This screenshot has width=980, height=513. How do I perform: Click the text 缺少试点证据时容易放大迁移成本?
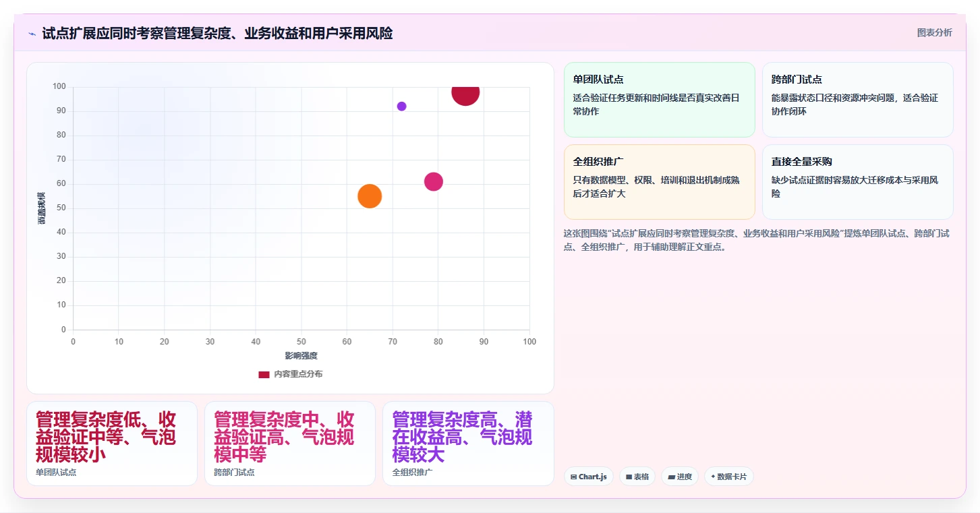point(855,187)
